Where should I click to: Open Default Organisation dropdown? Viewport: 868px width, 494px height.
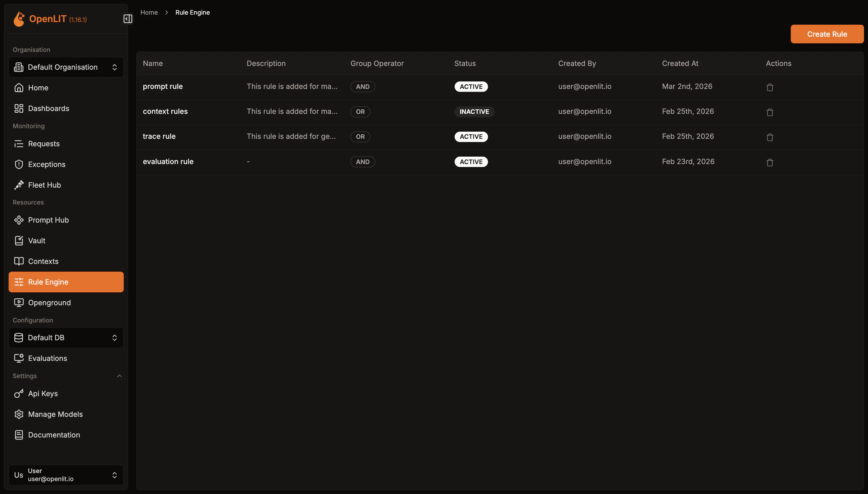pos(66,67)
